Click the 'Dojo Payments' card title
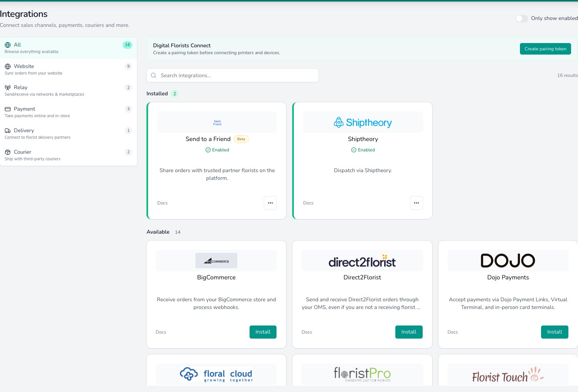Viewport: 578px width, 392px height. 508,277
